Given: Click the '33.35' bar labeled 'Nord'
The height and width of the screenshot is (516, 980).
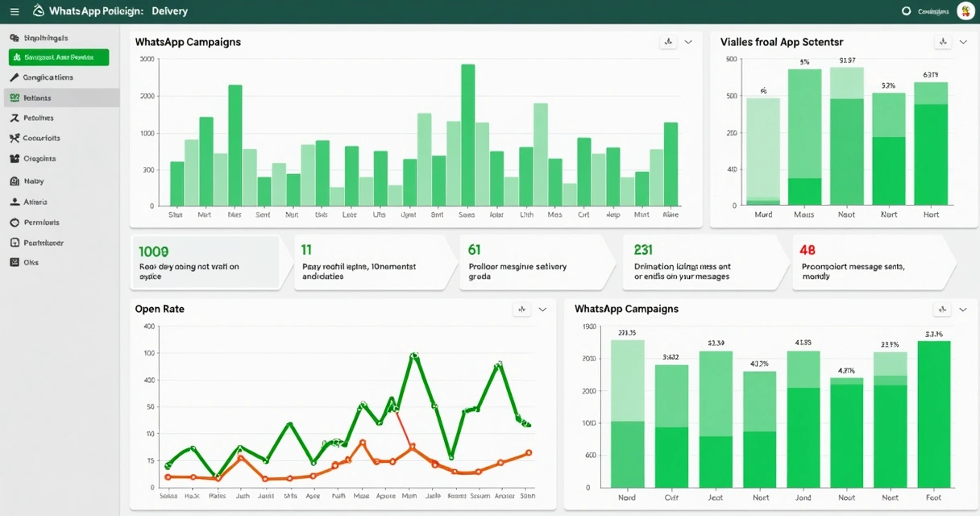Looking at the screenshot, I should click(627, 414).
